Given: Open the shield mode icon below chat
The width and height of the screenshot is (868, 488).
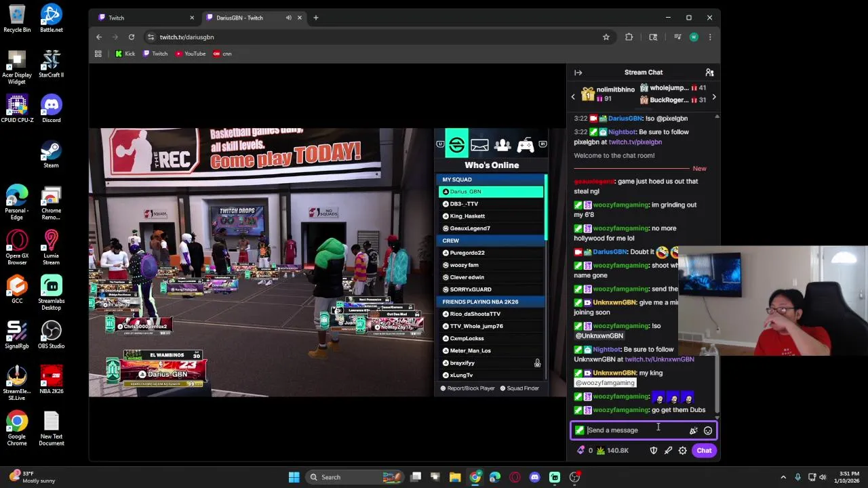Looking at the screenshot, I should pos(654,451).
